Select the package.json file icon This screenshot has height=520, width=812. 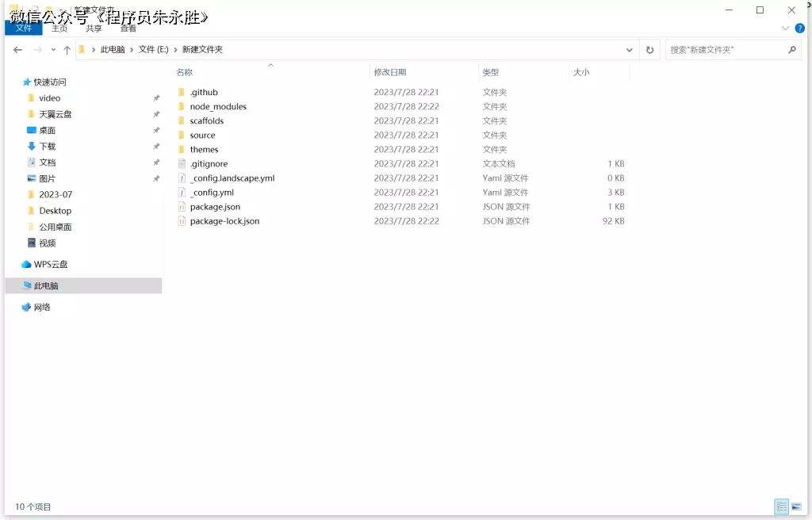coord(182,207)
